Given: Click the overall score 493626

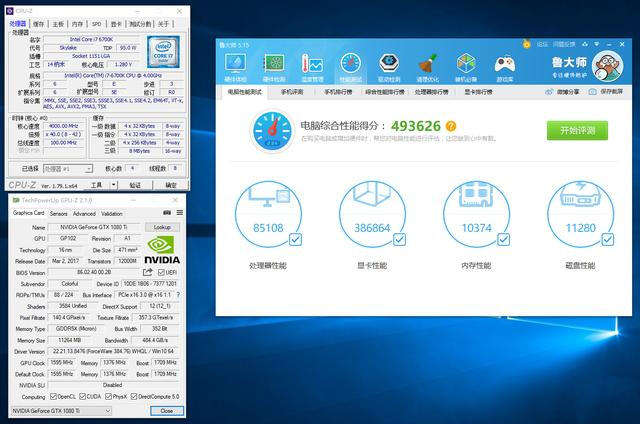Looking at the screenshot, I should coord(416,126).
